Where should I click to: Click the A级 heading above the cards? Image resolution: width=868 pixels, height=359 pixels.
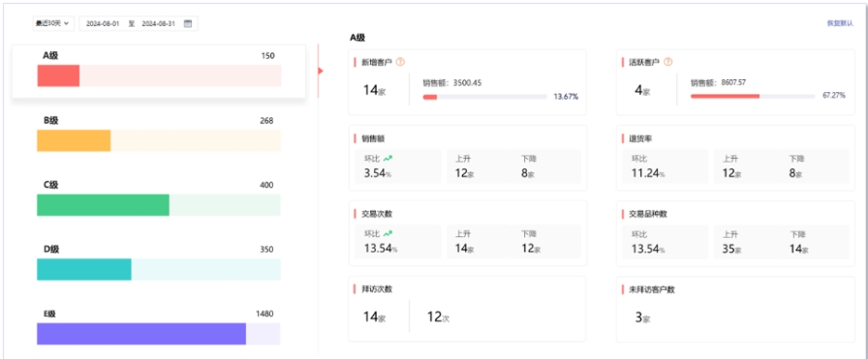[357, 38]
